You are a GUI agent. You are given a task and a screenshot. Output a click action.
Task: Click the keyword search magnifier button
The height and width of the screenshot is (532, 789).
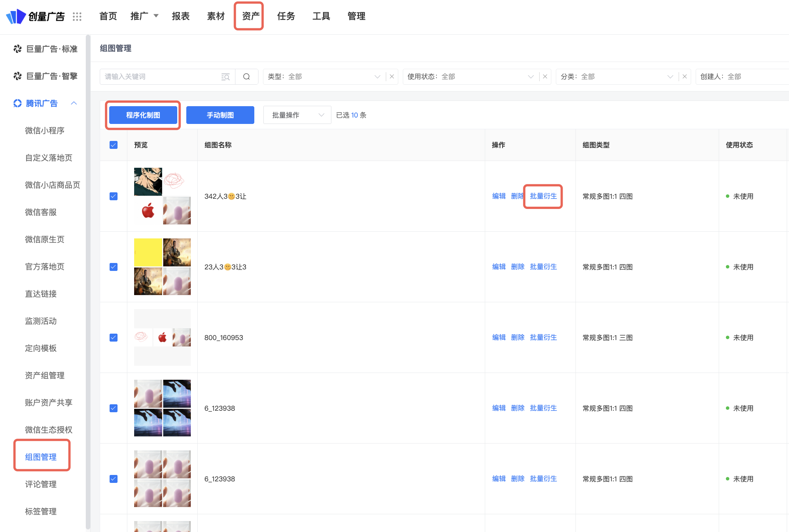coord(246,77)
